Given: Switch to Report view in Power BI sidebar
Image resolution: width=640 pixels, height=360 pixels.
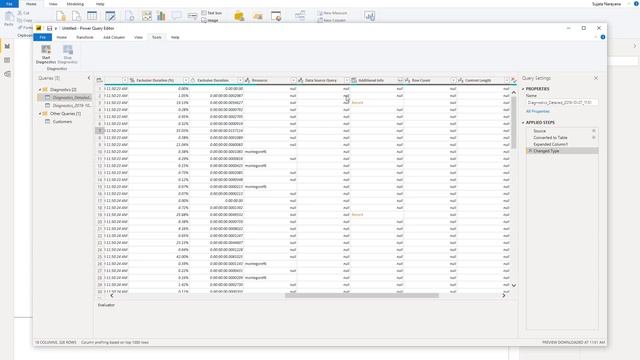Looking at the screenshot, I should pos(7,46).
